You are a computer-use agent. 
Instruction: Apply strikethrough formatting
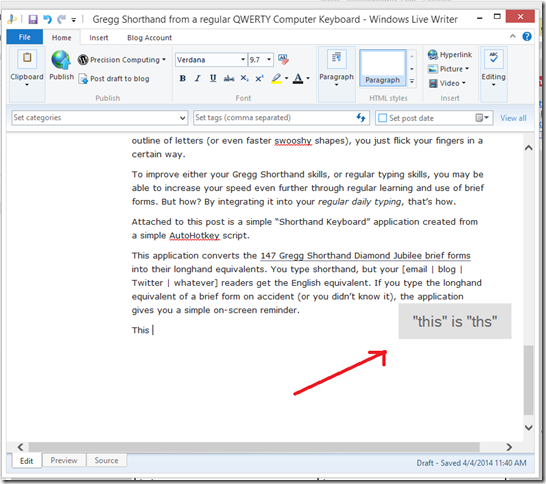click(228, 78)
